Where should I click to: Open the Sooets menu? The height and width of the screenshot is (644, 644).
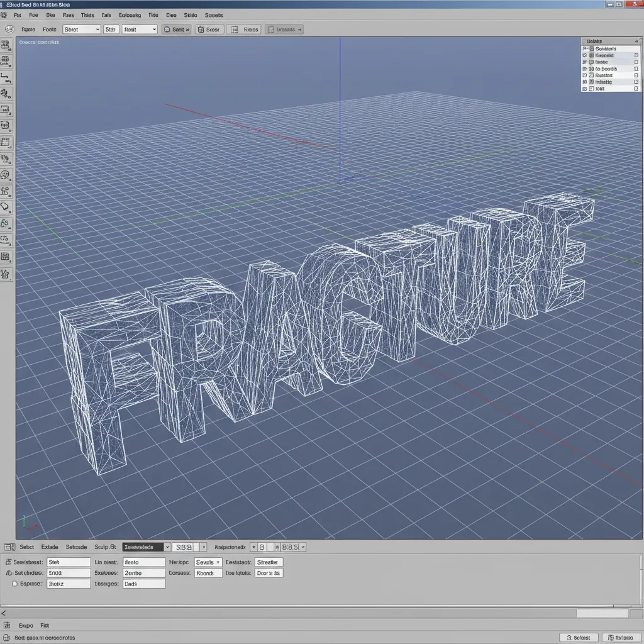[x=214, y=15]
